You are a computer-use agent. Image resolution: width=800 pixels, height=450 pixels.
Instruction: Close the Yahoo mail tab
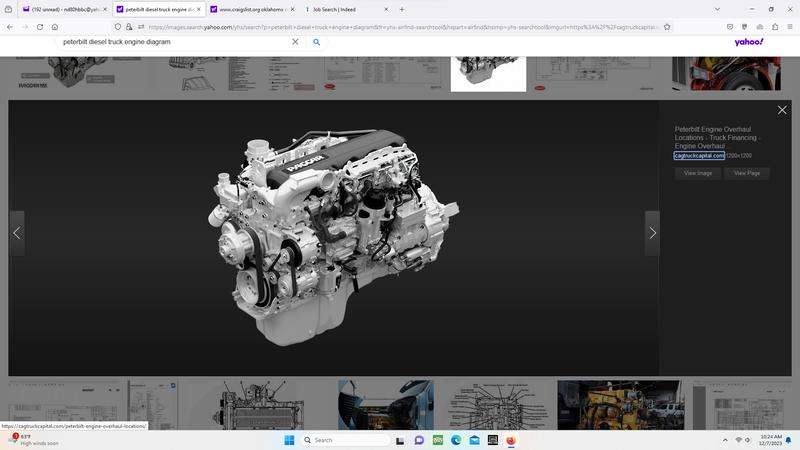(105, 9)
